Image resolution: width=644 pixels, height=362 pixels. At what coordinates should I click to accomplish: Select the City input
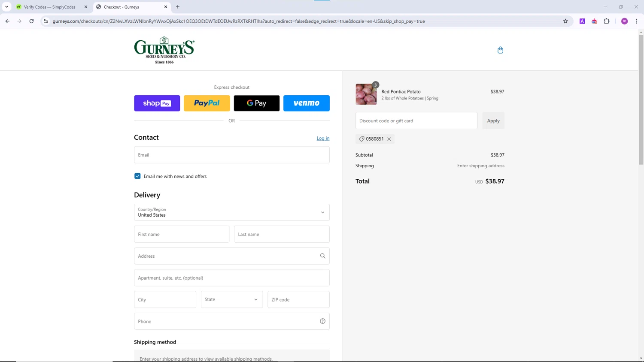click(x=165, y=299)
